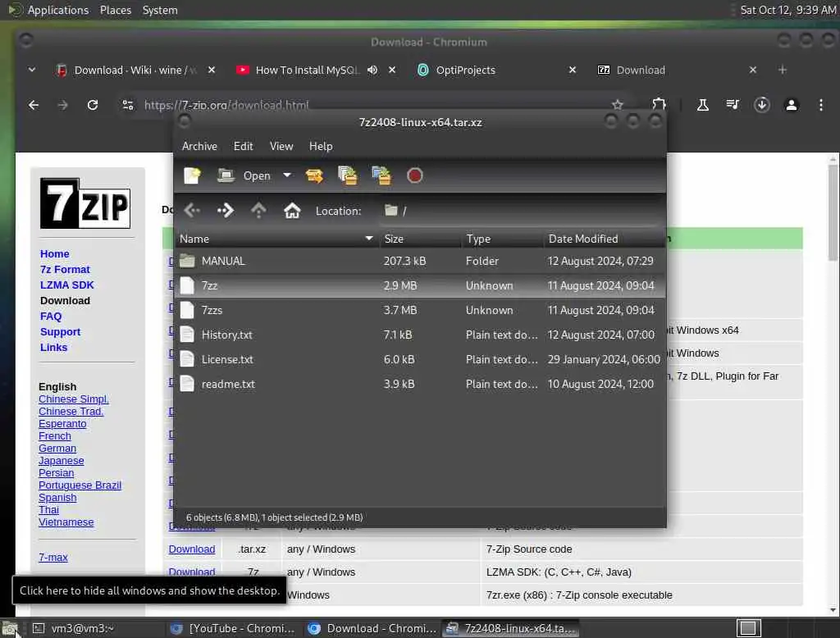The height and width of the screenshot is (638, 840).
Task: Open the Chromium profile icon
Action: 792,105
